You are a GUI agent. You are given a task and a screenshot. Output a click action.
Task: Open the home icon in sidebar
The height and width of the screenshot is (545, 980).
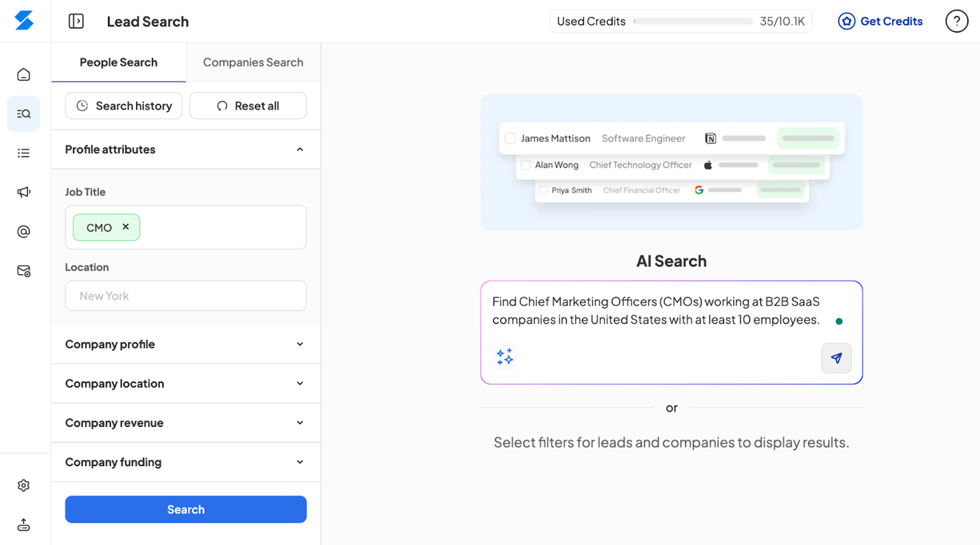[x=23, y=75]
